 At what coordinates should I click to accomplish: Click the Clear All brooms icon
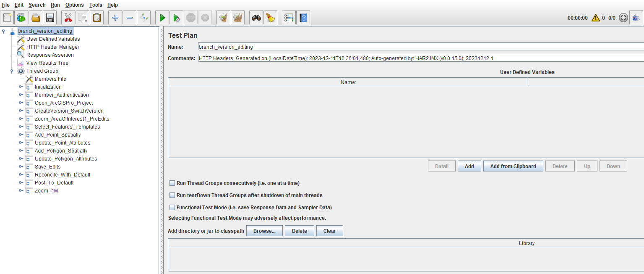[238, 18]
